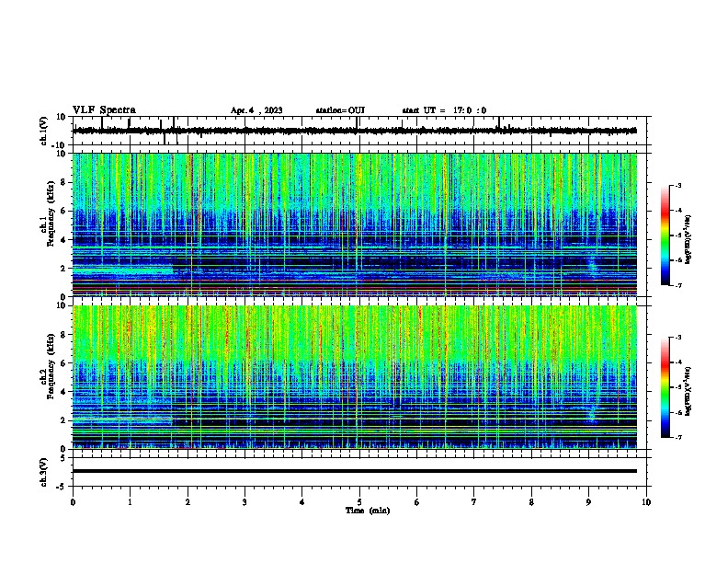Click the 2 kHz tick on ch.2 frequency axis

point(63,420)
